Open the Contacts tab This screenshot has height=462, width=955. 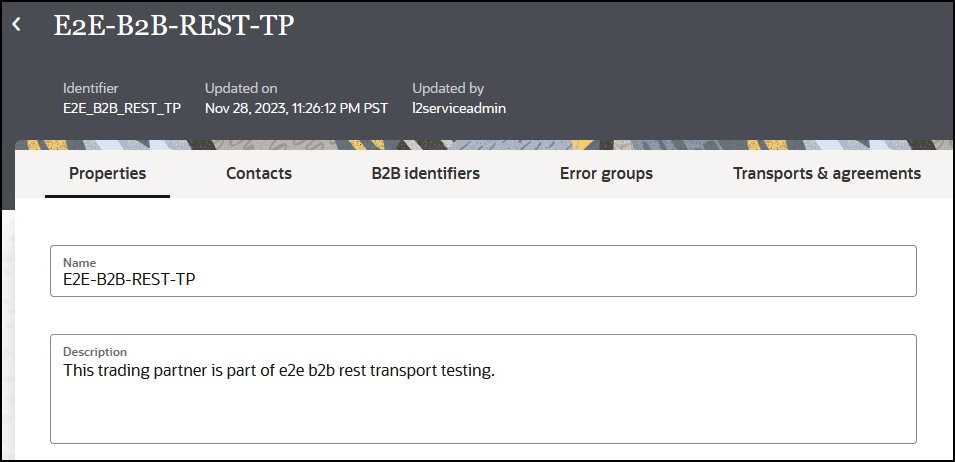tap(259, 173)
